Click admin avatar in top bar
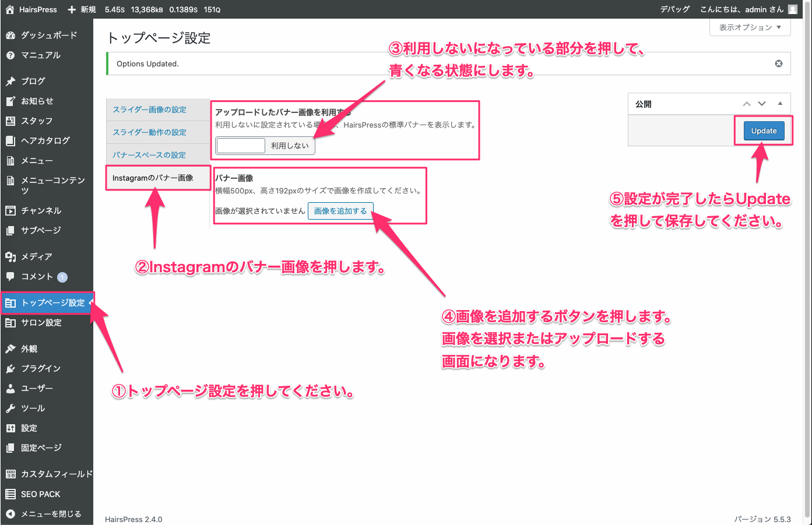The height and width of the screenshot is (525, 812). (x=793, y=9)
